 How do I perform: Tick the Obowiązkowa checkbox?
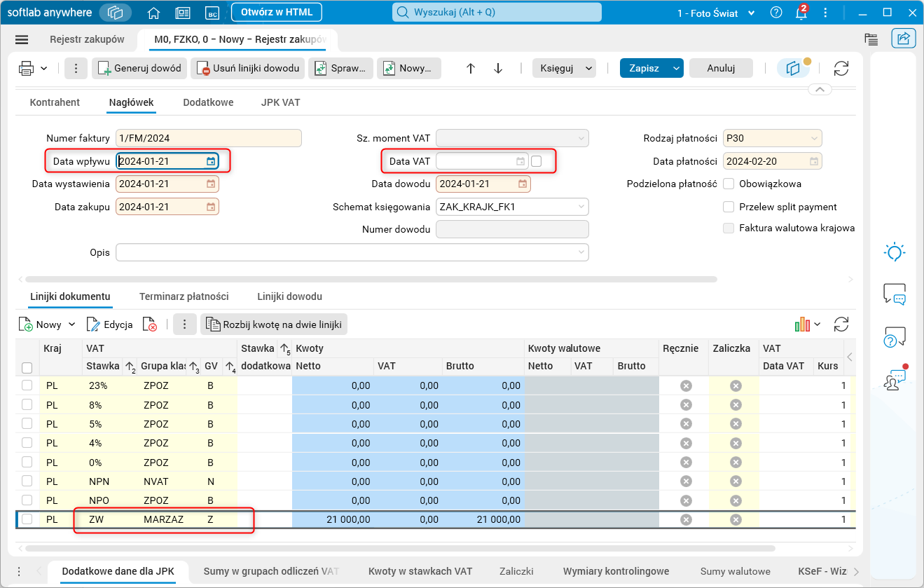(729, 184)
